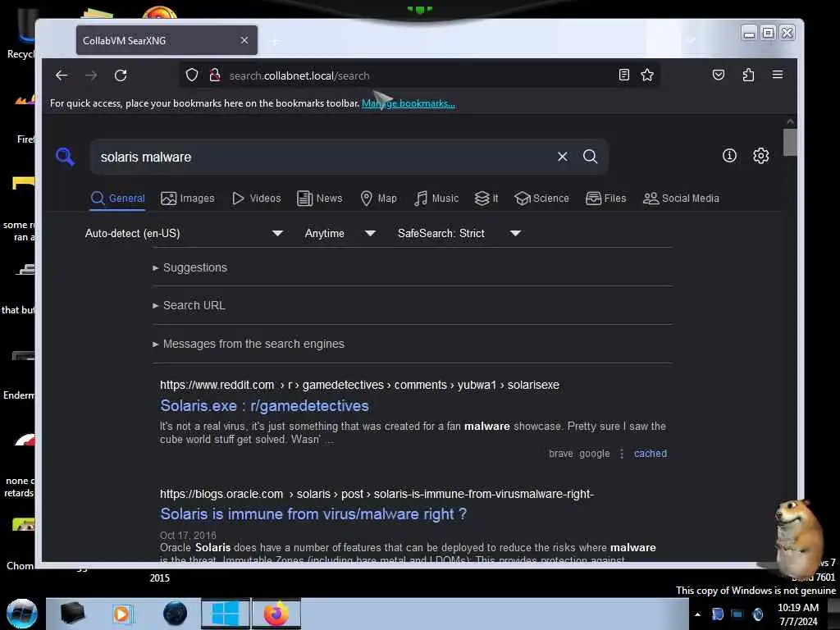Open the globe browser taskbar icon
Viewport: 840px width, 630px height.
point(175,614)
